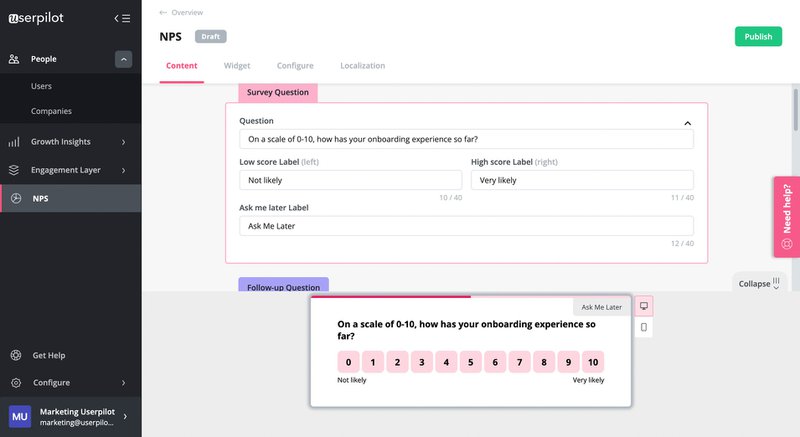800x437 pixels.
Task: Select score 5 in NPS preview
Action: 469,362
